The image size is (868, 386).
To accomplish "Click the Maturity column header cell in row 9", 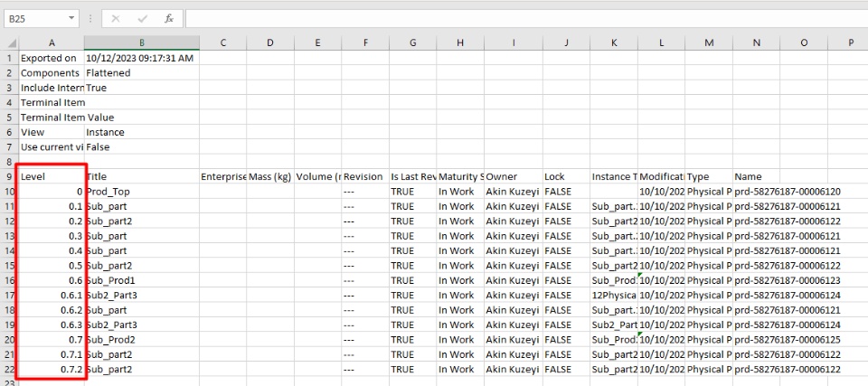I will [459, 176].
